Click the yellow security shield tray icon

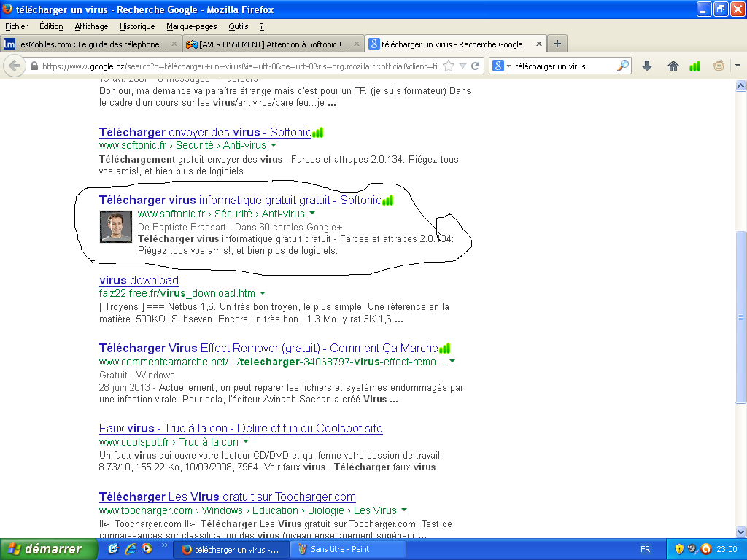(679, 549)
